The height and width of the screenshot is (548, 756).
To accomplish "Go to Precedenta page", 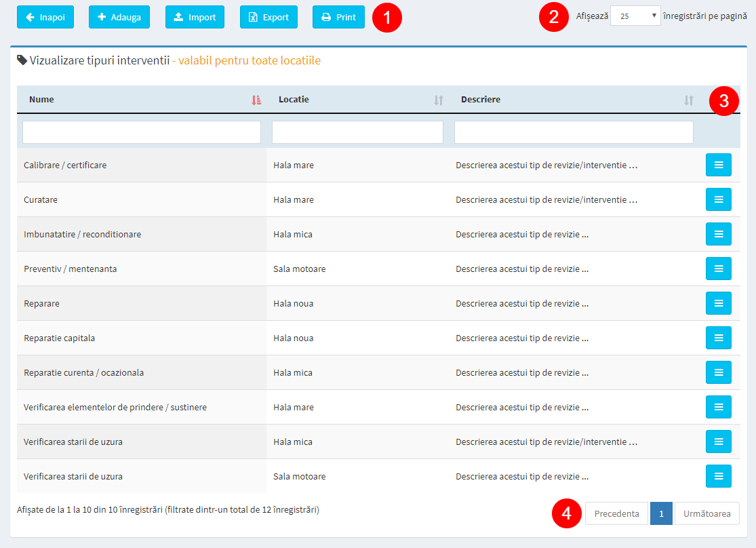I will point(616,514).
